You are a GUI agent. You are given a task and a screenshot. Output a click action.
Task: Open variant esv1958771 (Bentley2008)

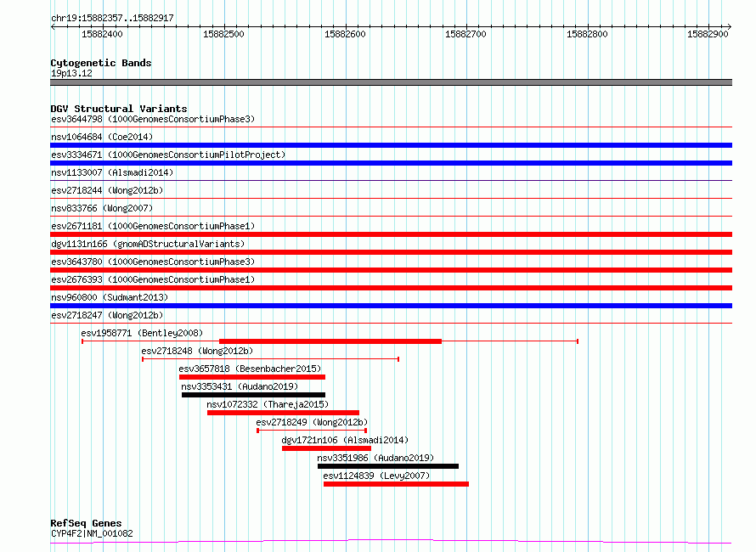click(x=142, y=333)
